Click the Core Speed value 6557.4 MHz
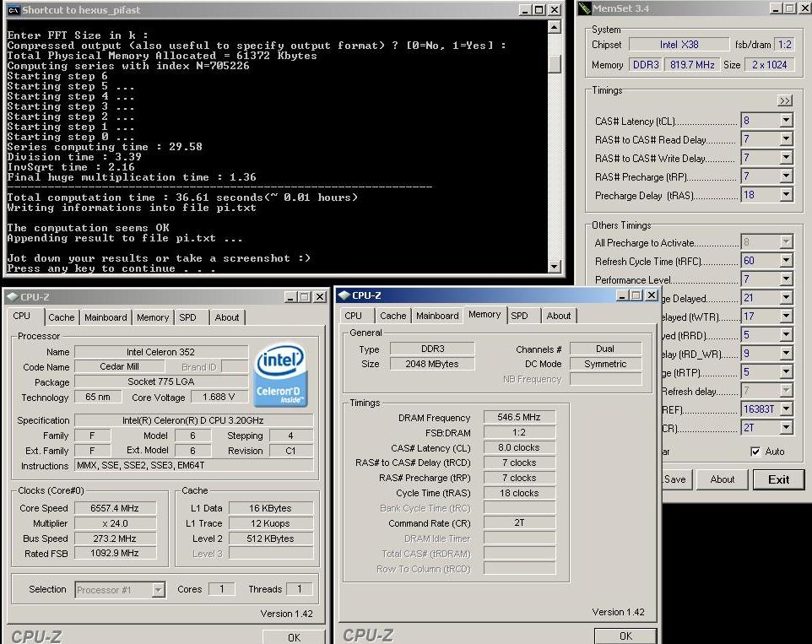 pyautogui.click(x=115, y=508)
